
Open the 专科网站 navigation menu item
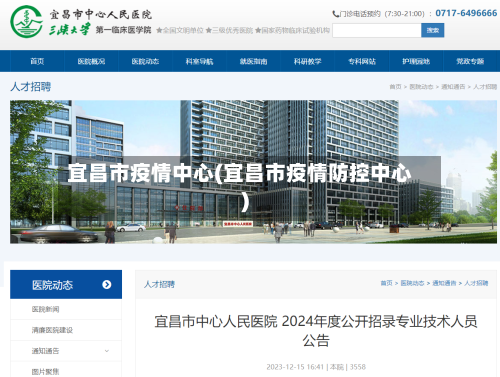pyautogui.click(x=362, y=61)
